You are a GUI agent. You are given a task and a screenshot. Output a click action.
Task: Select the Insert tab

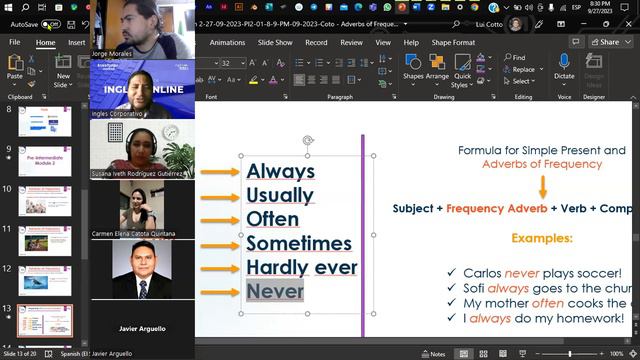(76, 42)
